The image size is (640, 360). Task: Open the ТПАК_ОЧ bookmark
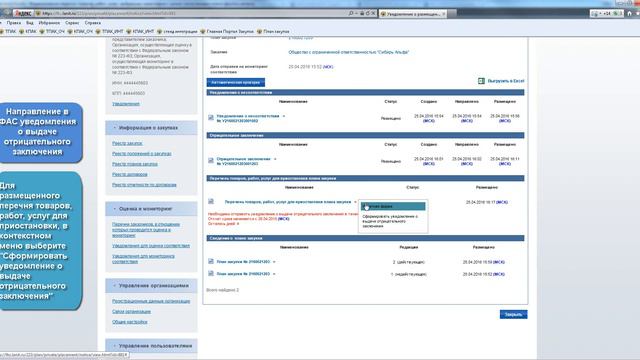[52, 31]
